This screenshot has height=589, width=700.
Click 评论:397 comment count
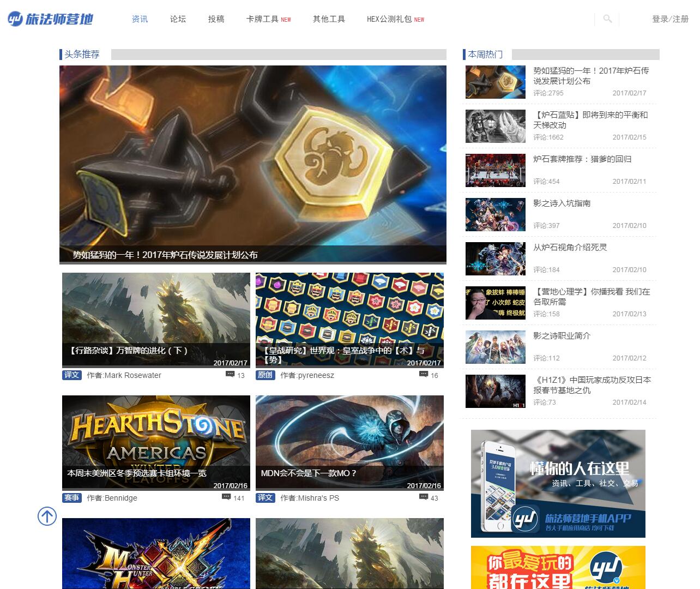pos(546,226)
